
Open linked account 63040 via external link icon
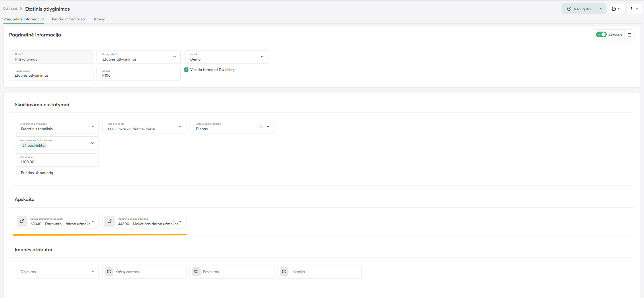pyautogui.click(x=22, y=221)
